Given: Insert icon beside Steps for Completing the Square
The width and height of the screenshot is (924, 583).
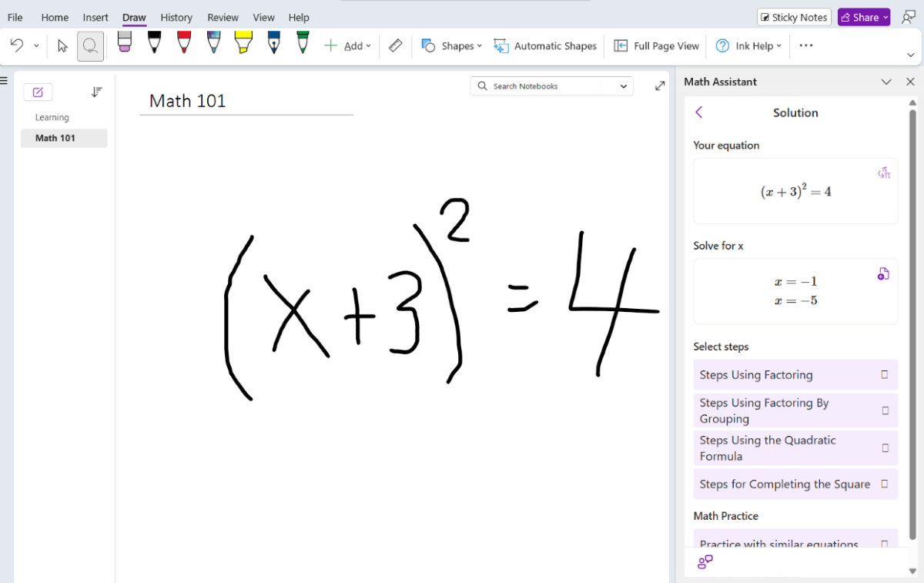Looking at the screenshot, I should (884, 484).
